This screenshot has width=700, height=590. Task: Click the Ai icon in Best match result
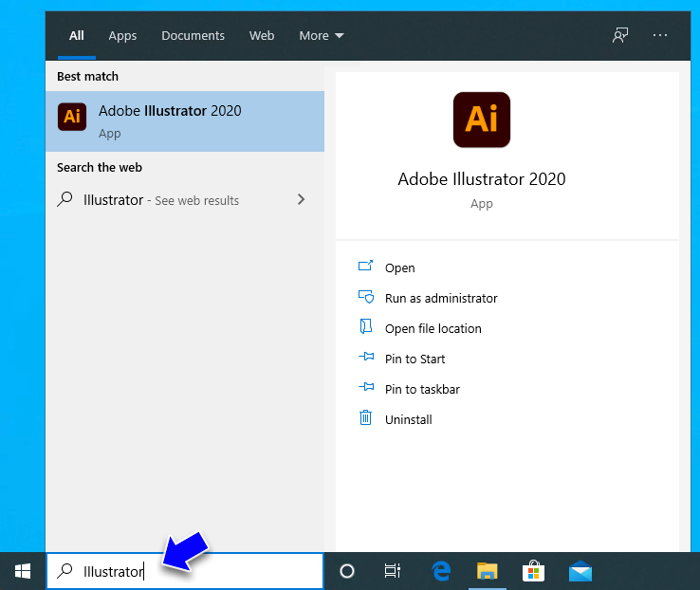coord(72,117)
